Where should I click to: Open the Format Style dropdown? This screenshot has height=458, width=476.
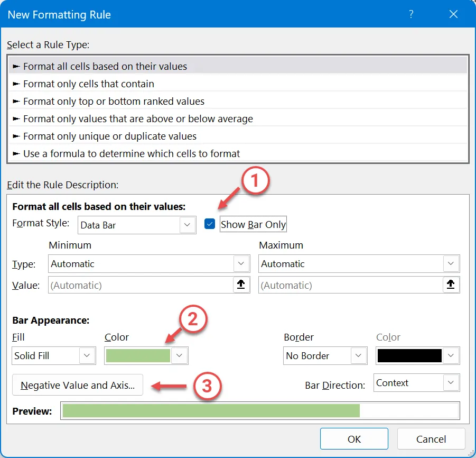point(187,225)
